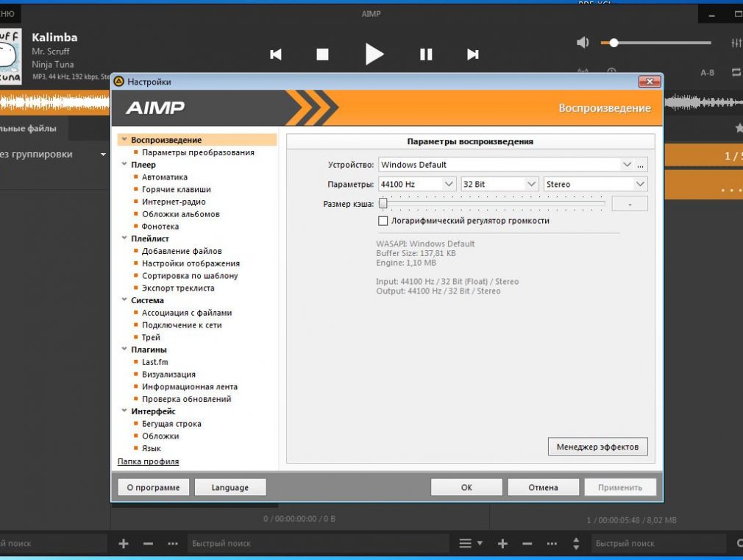This screenshot has width=743, height=560.
Task: Click the left Быстрый поиск field
Action: click(x=318, y=543)
